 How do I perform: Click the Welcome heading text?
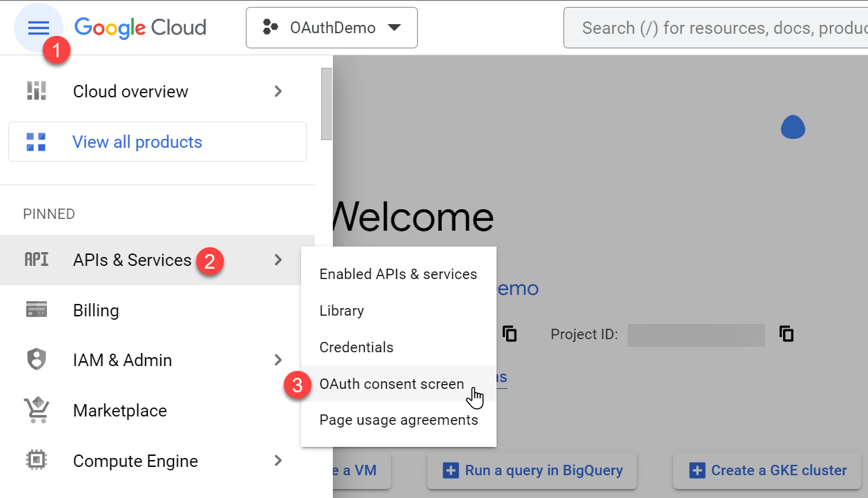[x=414, y=217]
